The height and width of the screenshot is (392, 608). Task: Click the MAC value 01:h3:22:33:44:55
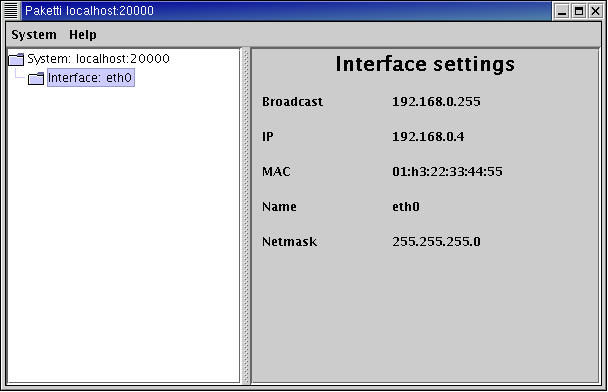click(x=447, y=172)
